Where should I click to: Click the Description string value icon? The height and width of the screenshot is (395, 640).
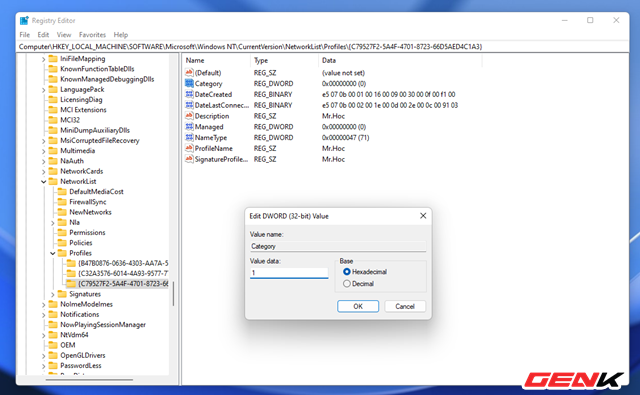[x=189, y=116]
